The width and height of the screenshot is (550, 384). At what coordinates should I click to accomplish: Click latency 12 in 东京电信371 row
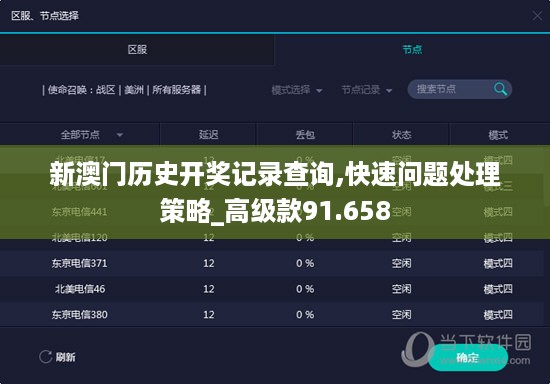coord(208,263)
